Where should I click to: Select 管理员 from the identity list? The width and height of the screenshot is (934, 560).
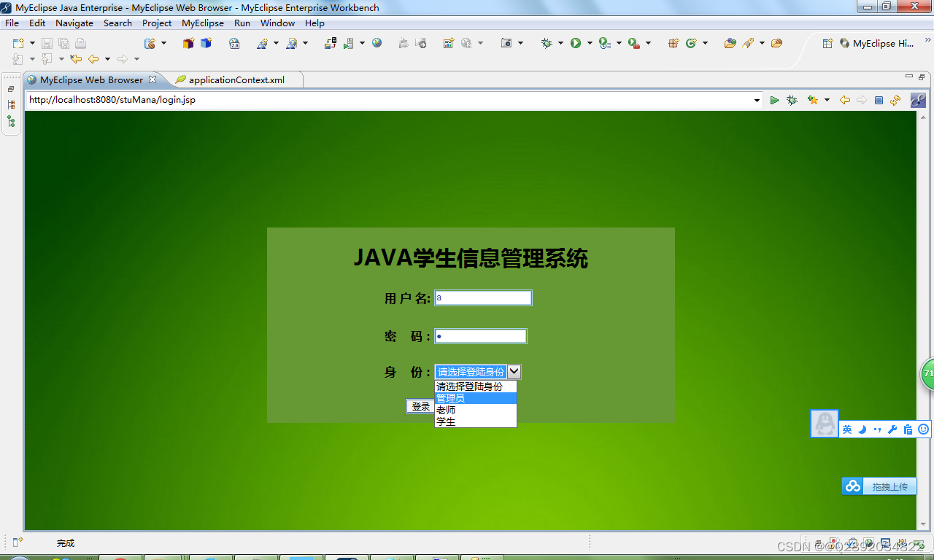(476, 398)
